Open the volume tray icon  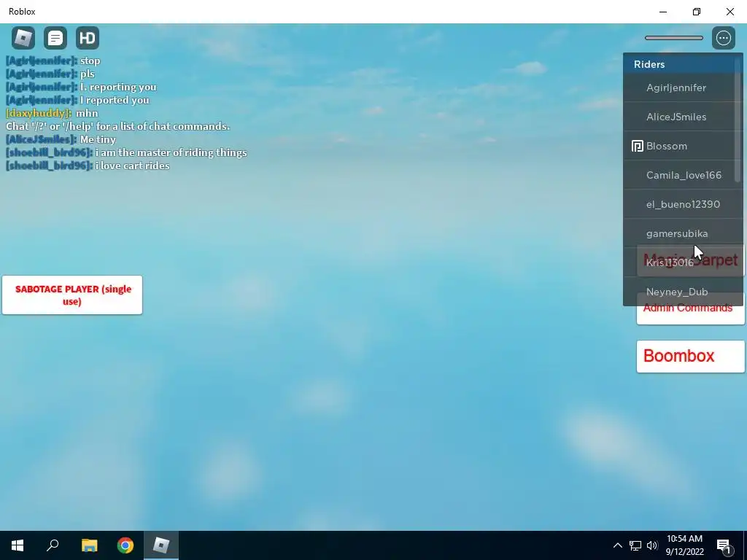[x=652, y=545]
